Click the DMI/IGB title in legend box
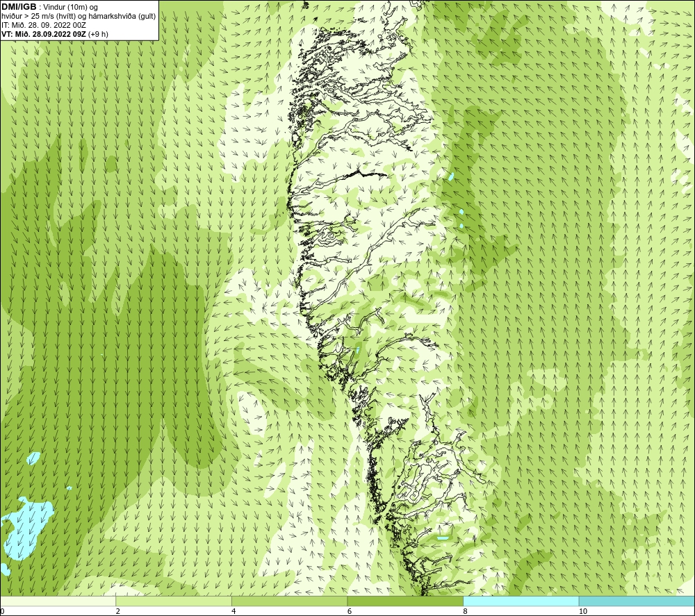 [x=19, y=7]
